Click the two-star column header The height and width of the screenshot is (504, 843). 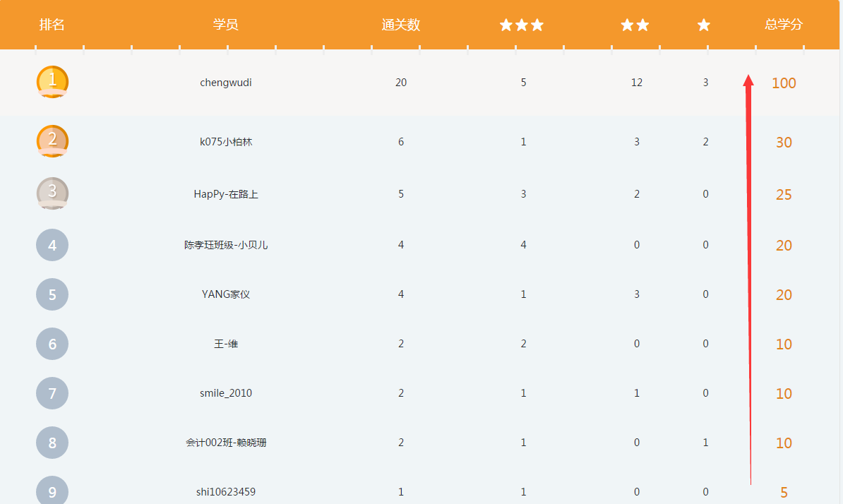click(635, 25)
